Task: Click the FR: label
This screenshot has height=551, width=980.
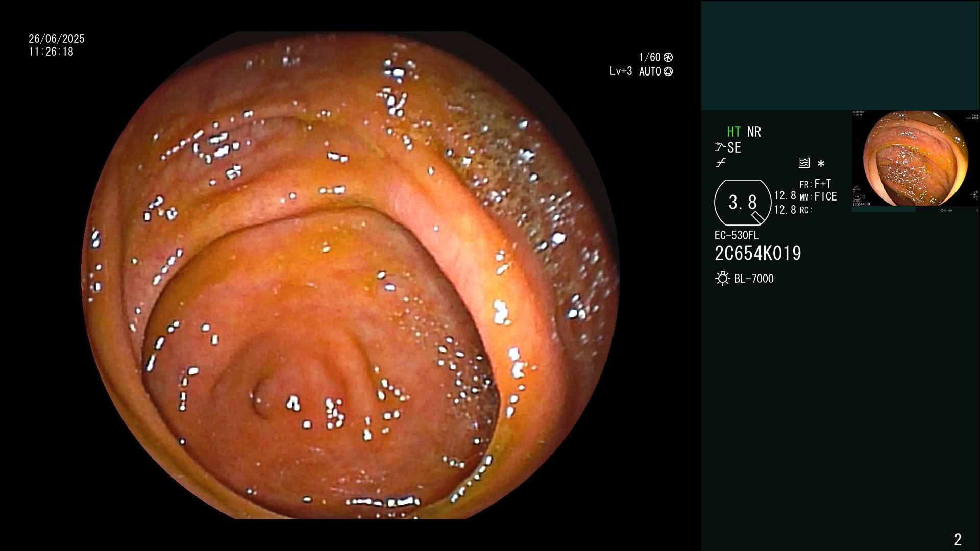Action: click(806, 184)
